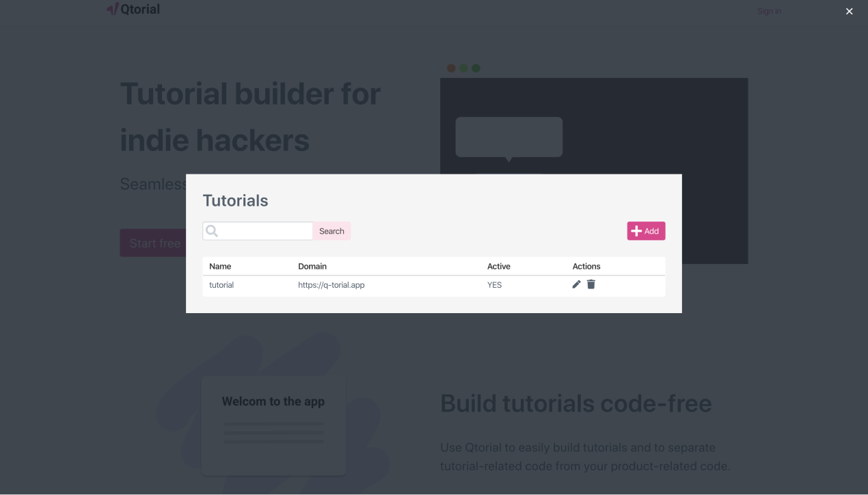868x495 pixels.
Task: Delete the tutorial row with trash icon
Action: pyautogui.click(x=591, y=284)
